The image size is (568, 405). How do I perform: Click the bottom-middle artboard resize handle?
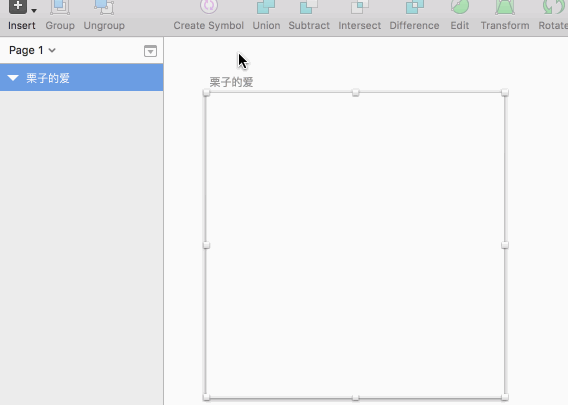click(x=356, y=398)
